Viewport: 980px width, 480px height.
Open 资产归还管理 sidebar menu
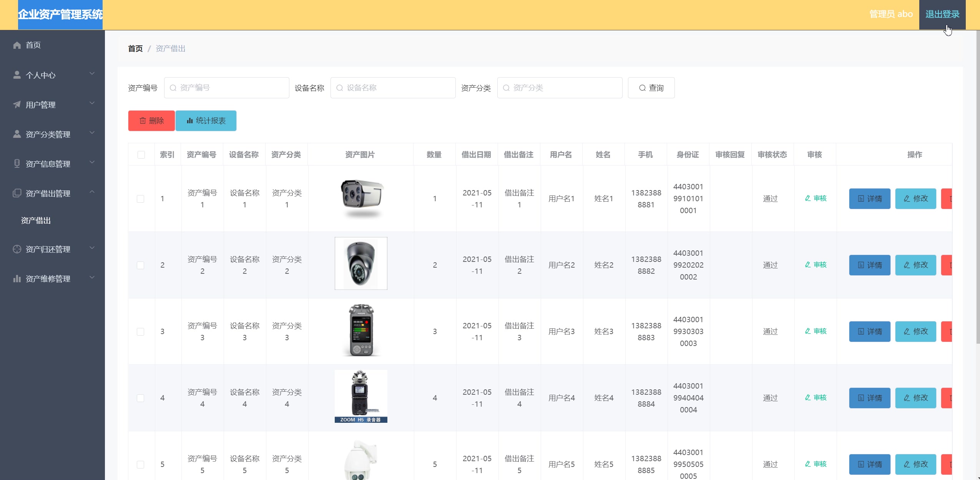pyautogui.click(x=52, y=249)
